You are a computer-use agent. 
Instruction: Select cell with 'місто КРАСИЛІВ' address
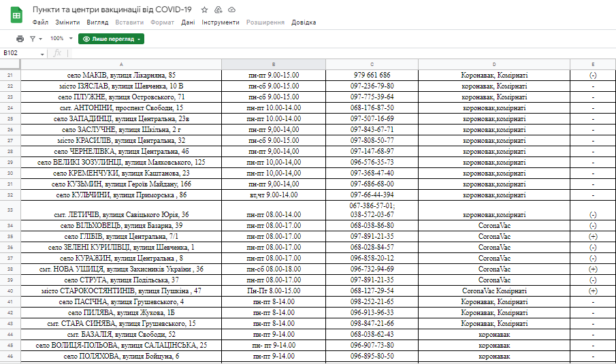pyautogui.click(x=121, y=140)
